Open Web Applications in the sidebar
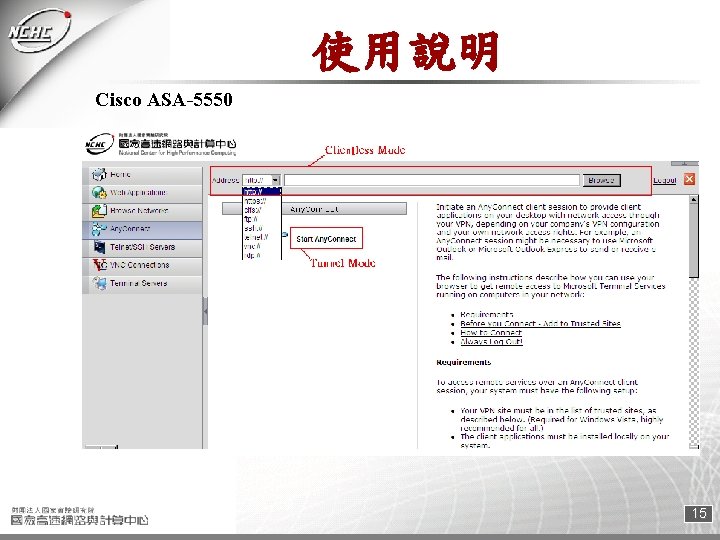The width and height of the screenshot is (720, 540). pos(142,193)
